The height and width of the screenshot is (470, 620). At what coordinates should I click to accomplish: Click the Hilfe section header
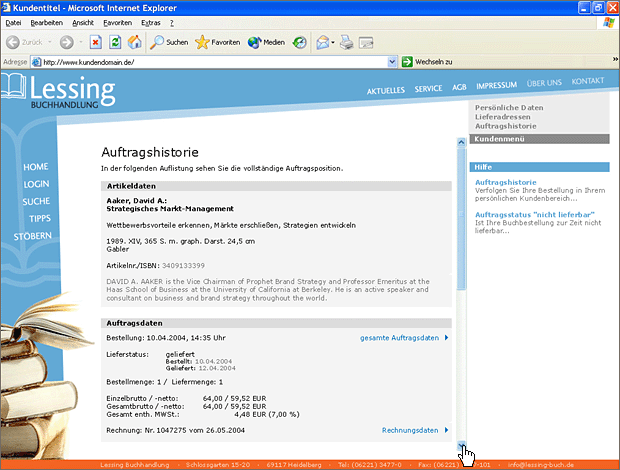pos(539,167)
